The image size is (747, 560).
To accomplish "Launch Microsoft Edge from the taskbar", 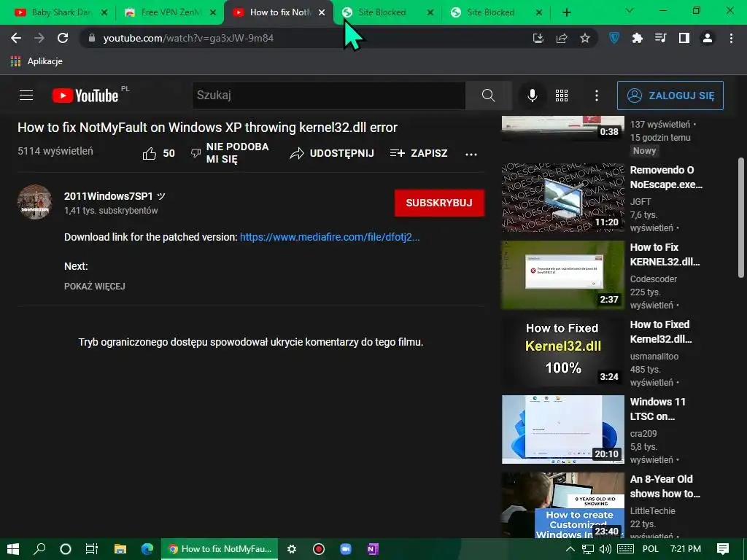I will (x=147, y=549).
